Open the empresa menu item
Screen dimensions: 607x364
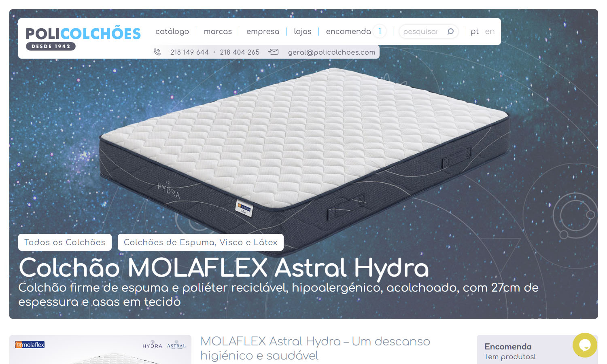[263, 32]
